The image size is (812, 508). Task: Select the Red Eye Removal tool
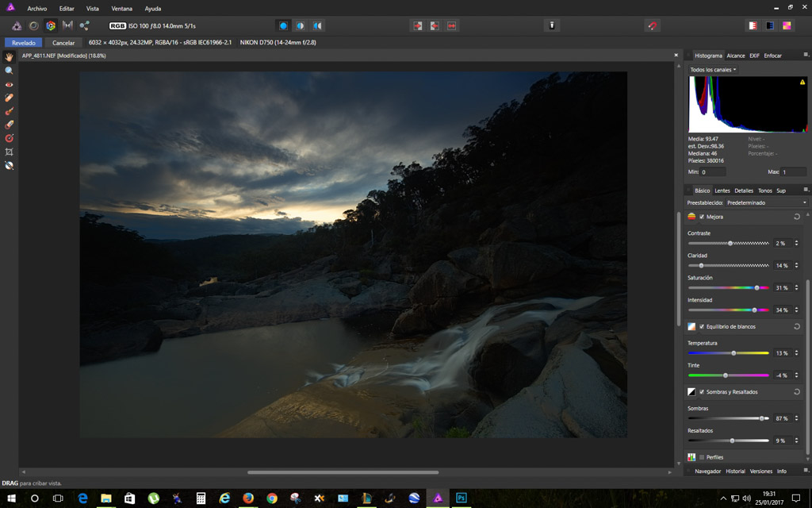click(10, 84)
